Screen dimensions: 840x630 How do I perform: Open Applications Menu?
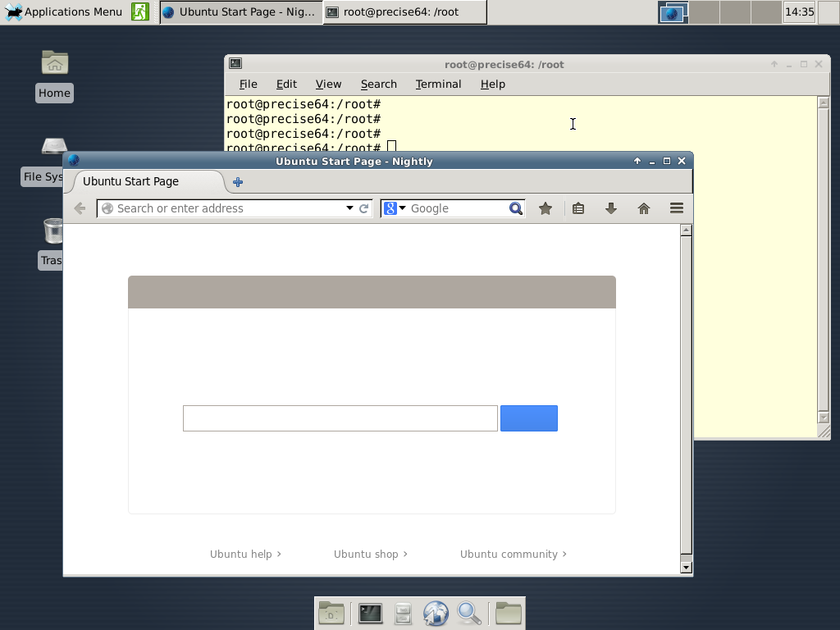64,11
